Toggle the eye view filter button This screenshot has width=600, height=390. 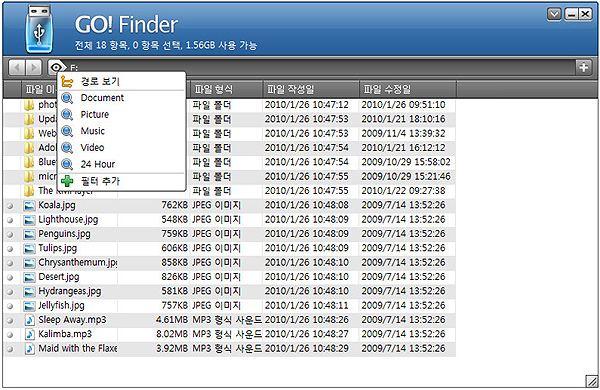[57, 68]
